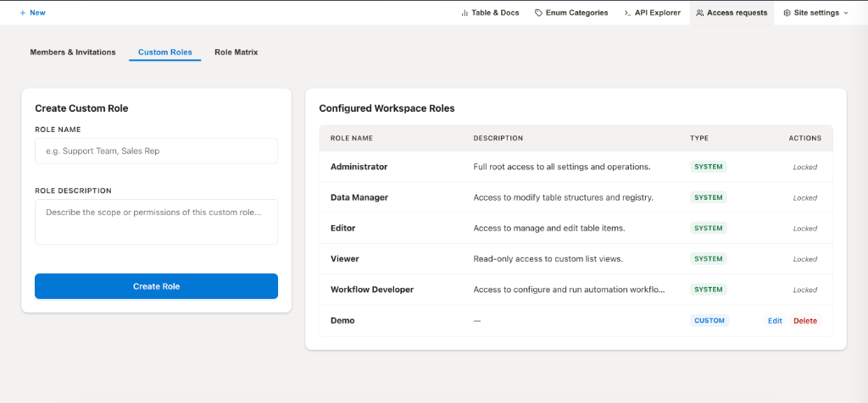Click the TYPE column header

click(x=699, y=138)
